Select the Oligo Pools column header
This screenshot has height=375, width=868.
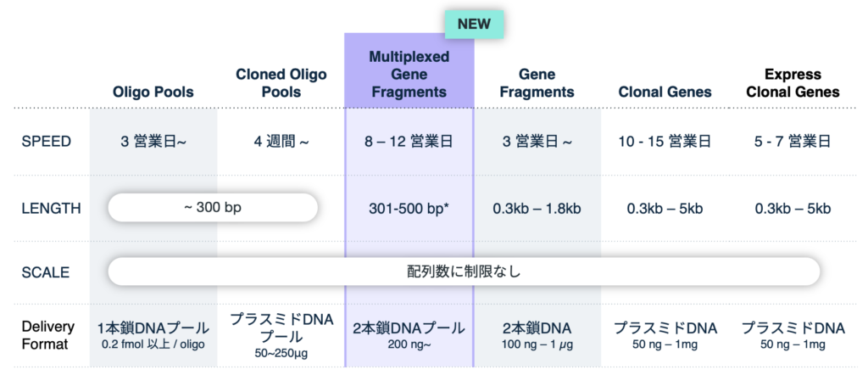pos(153,92)
